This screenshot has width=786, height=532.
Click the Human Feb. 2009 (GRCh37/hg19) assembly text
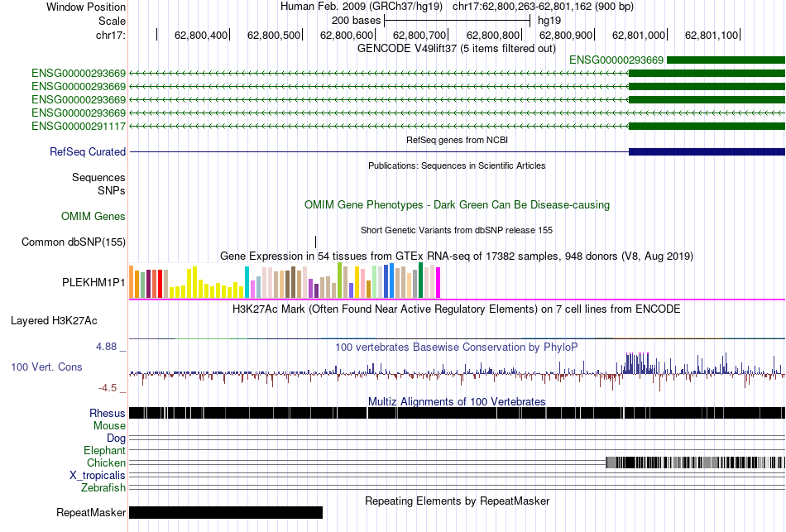tap(361, 7)
